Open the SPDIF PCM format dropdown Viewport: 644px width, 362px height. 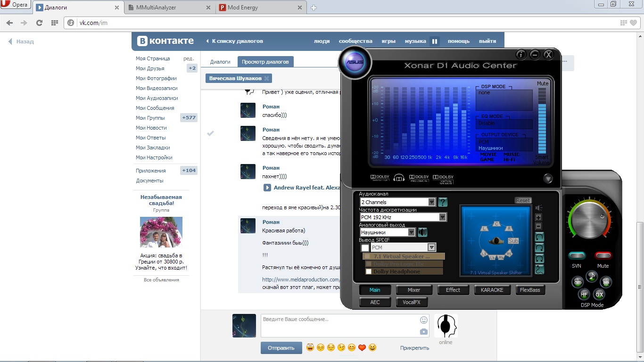click(403, 247)
